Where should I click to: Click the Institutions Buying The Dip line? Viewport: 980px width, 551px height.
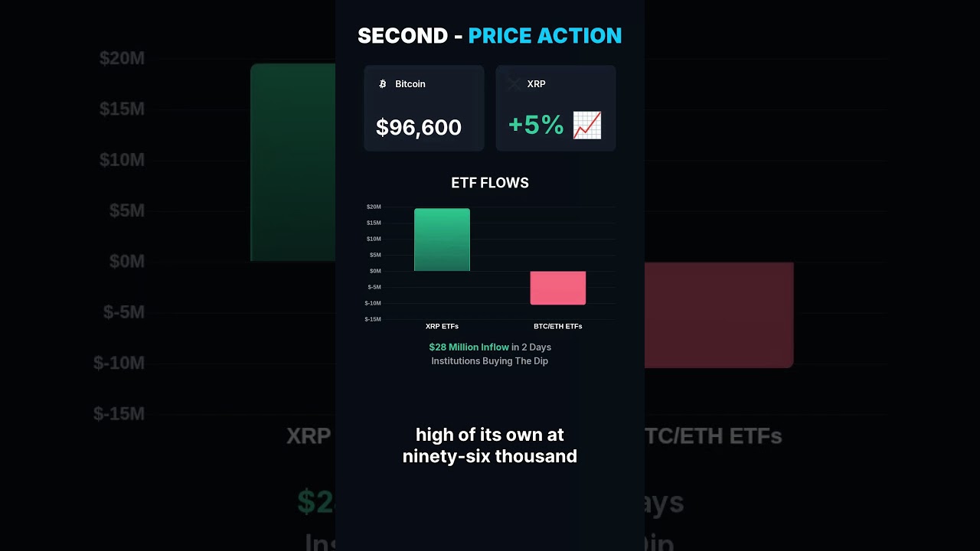tap(490, 361)
